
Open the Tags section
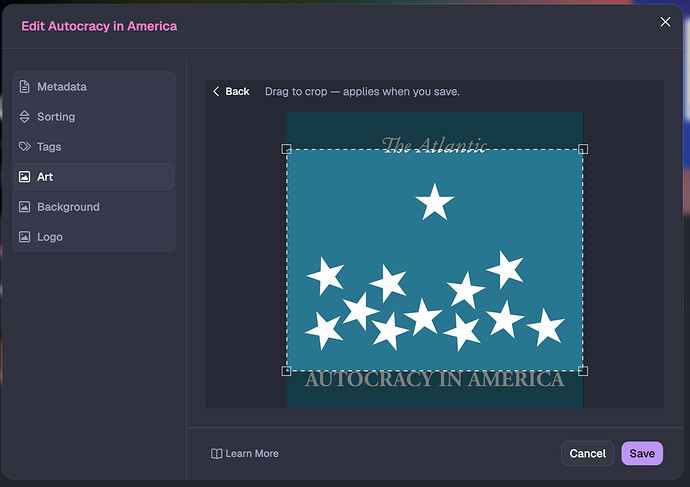tap(94, 146)
